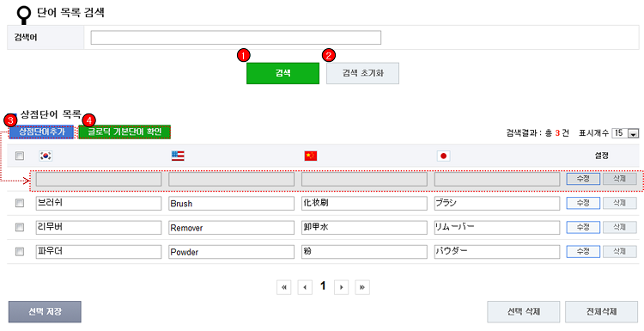Go to first page with double-left arrow
This screenshot has width=644, height=331.
point(284,287)
